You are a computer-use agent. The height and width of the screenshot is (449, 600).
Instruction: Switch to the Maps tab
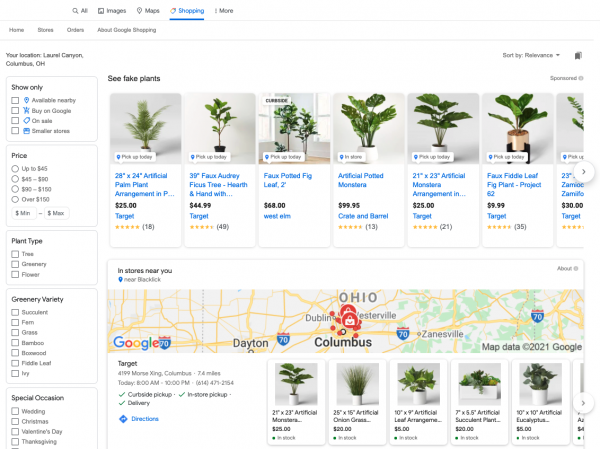148,11
